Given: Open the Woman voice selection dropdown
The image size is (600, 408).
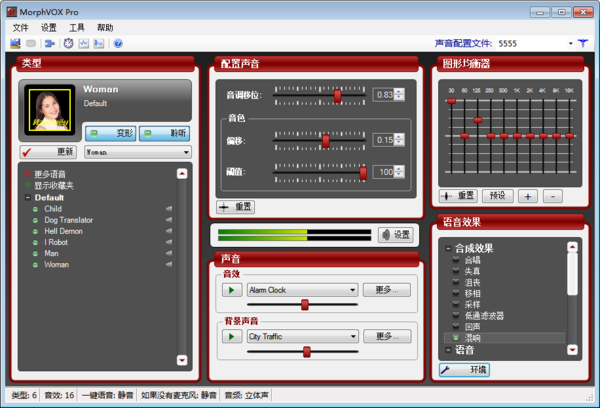Looking at the screenshot, I should point(186,152).
